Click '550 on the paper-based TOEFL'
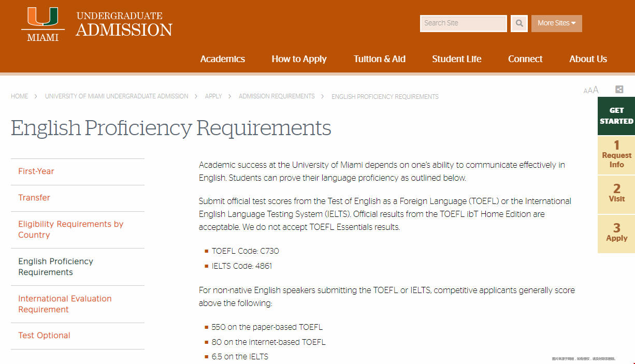This screenshot has height=364, width=635. [x=267, y=327]
